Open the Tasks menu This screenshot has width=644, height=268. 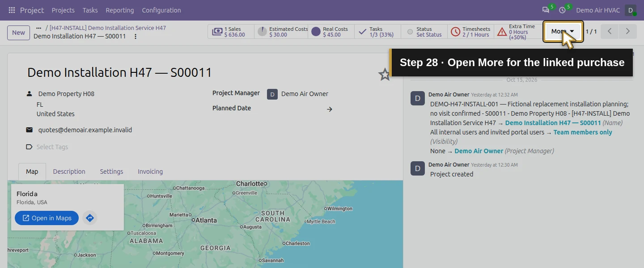pyautogui.click(x=90, y=10)
